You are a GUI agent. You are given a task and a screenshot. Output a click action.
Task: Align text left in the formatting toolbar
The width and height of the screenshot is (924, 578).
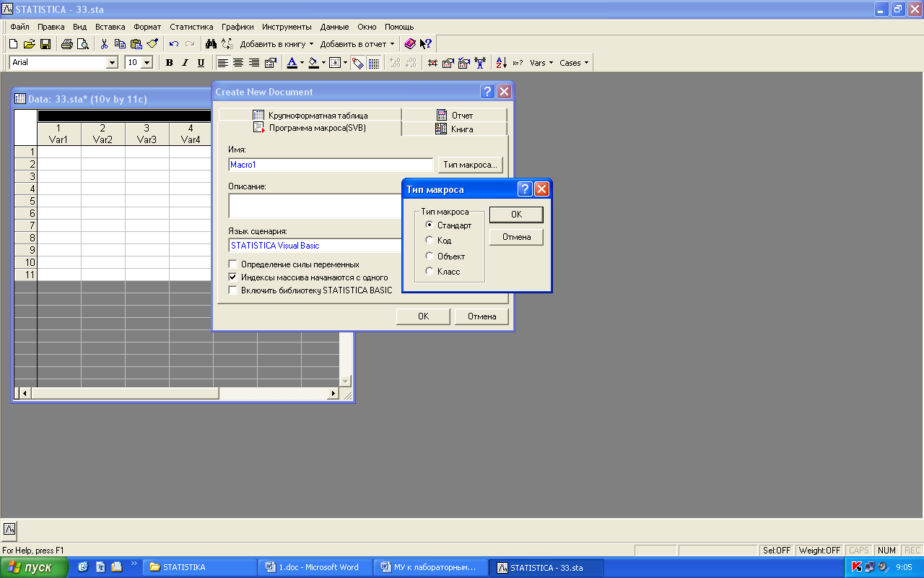222,63
